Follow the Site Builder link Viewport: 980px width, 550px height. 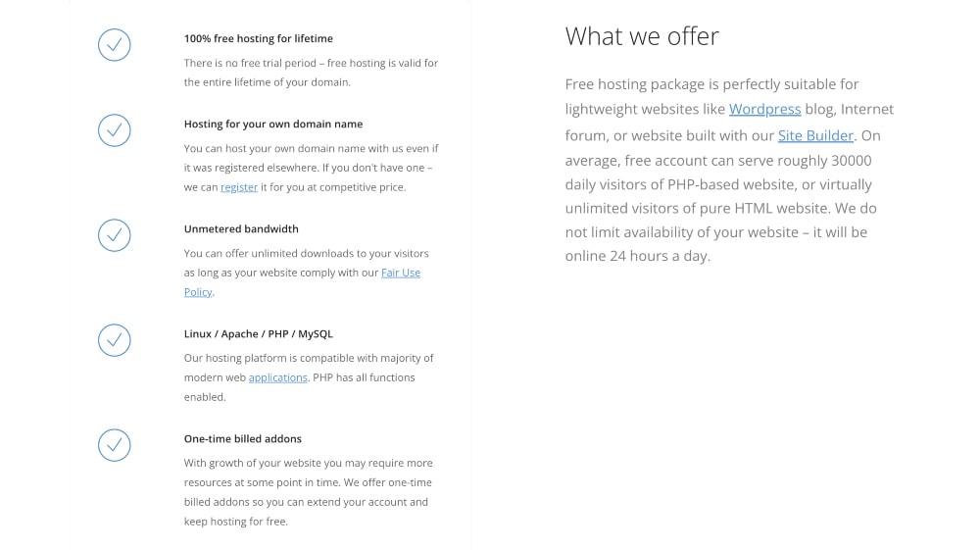pos(815,135)
